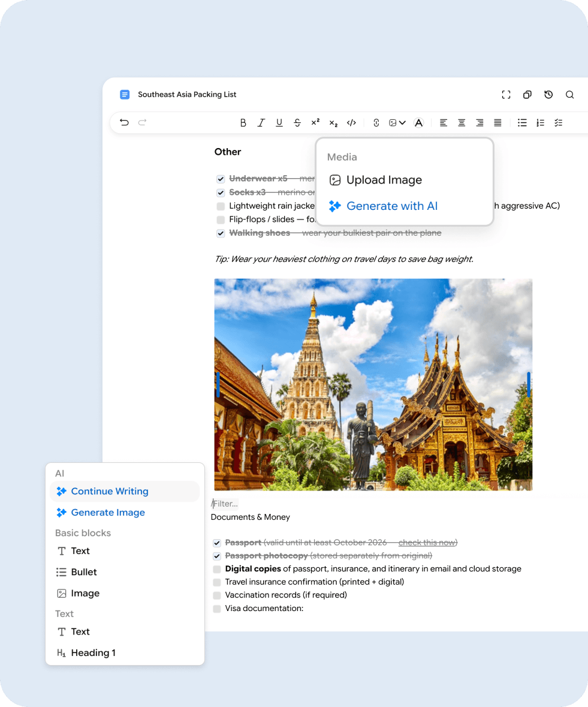Click the duplicate document icon
The width and height of the screenshot is (588, 707).
tap(527, 95)
